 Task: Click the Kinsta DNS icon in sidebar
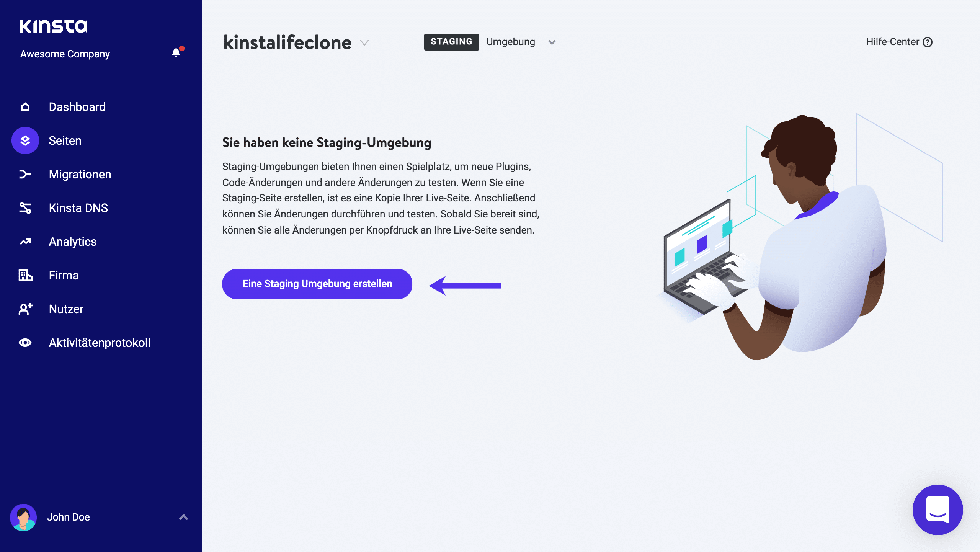pyautogui.click(x=24, y=207)
